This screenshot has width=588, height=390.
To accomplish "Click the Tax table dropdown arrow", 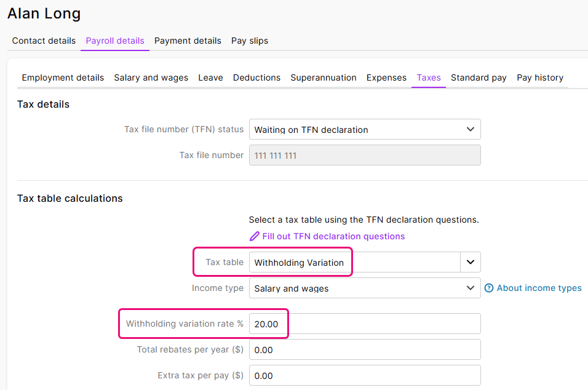I will 470,262.
